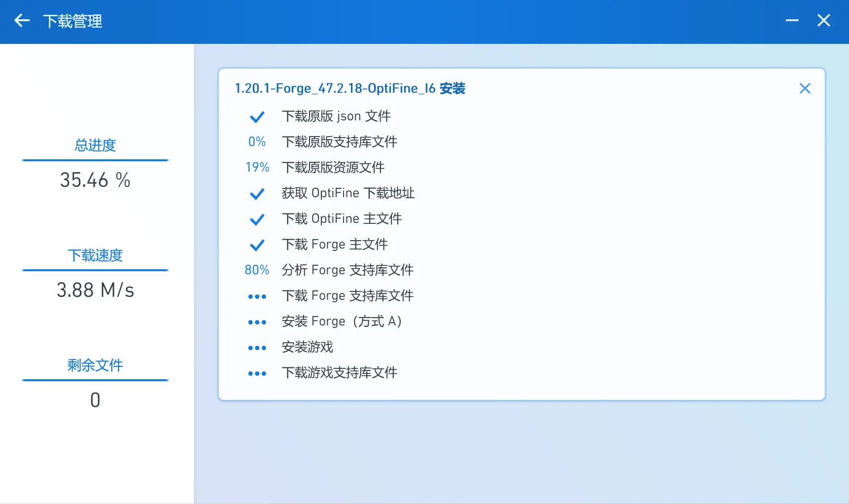This screenshot has width=849, height=504.
Task: Click the checkmark beside 下载 Forge 主文件
Action: [257, 245]
